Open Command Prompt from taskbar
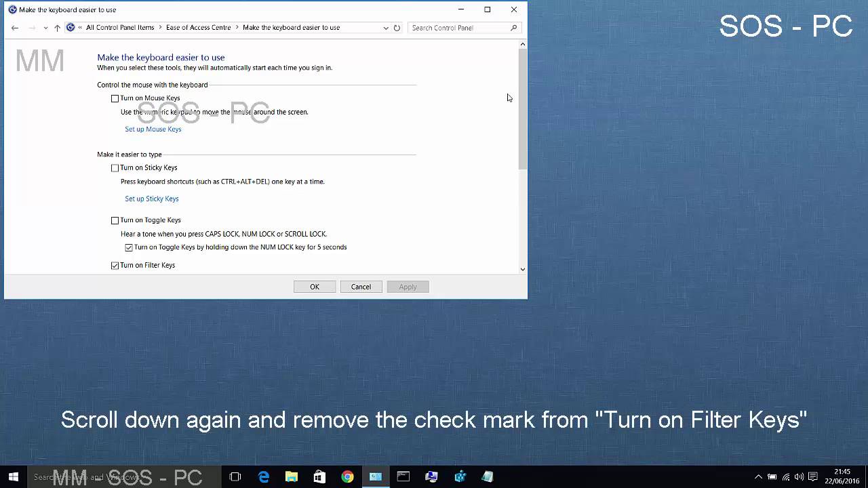868x488 pixels. coord(403,477)
